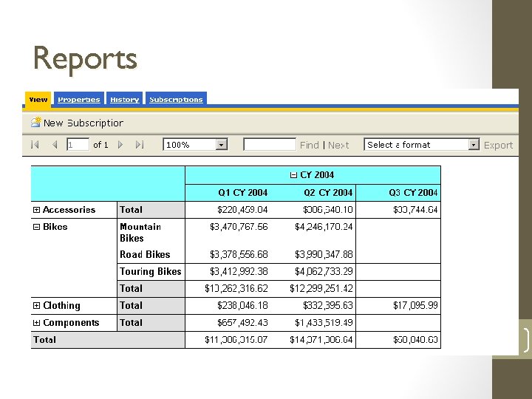Click the Mountain Bikes row label
The height and width of the screenshot is (399, 532).
click(140, 233)
